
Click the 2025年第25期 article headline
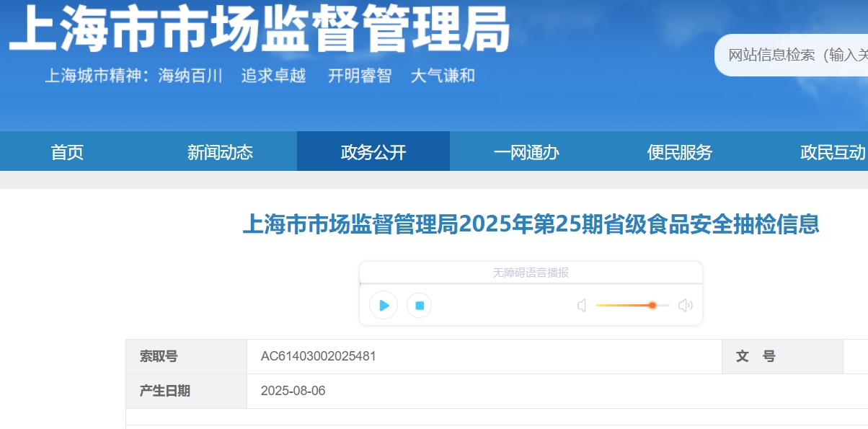point(531,224)
